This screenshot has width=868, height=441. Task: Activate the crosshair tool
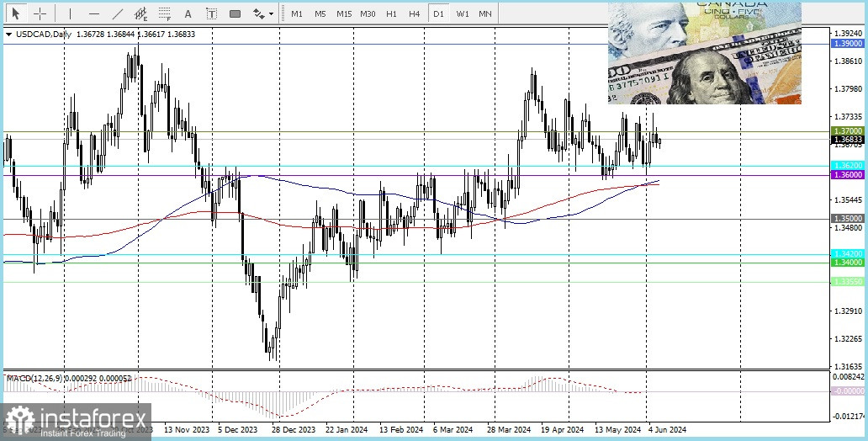coord(40,13)
